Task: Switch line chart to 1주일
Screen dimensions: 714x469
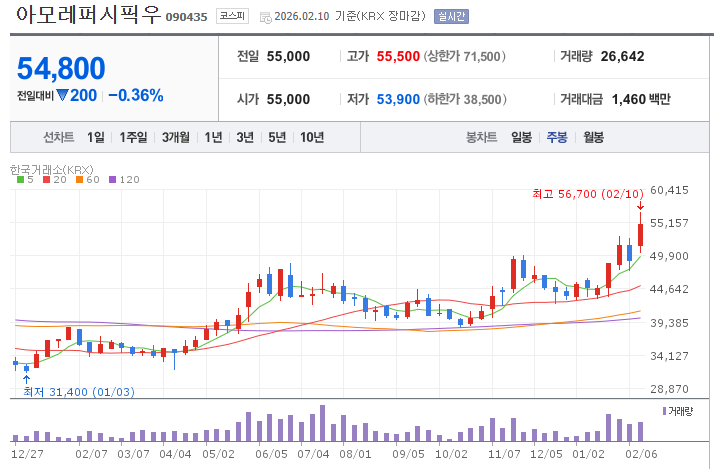Action: coord(133,137)
